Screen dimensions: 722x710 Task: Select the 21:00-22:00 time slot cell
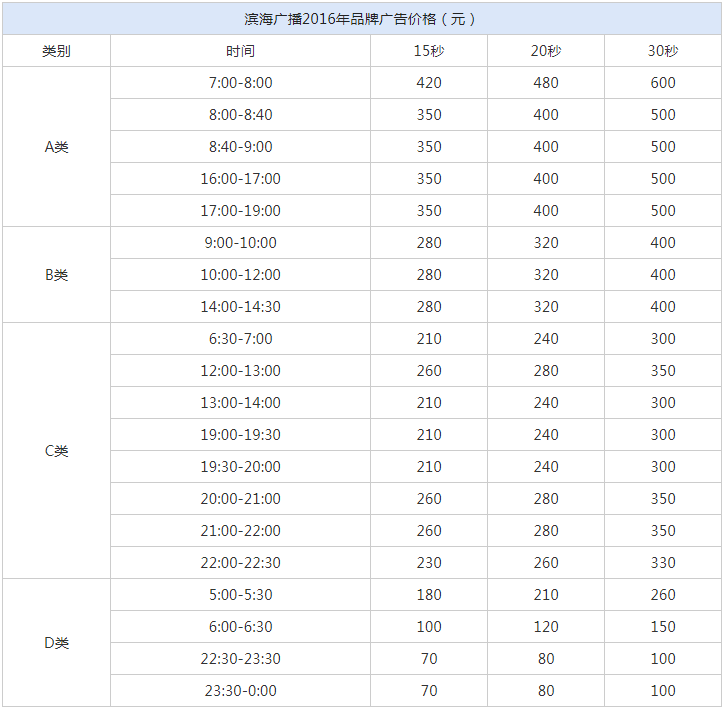coord(240,531)
